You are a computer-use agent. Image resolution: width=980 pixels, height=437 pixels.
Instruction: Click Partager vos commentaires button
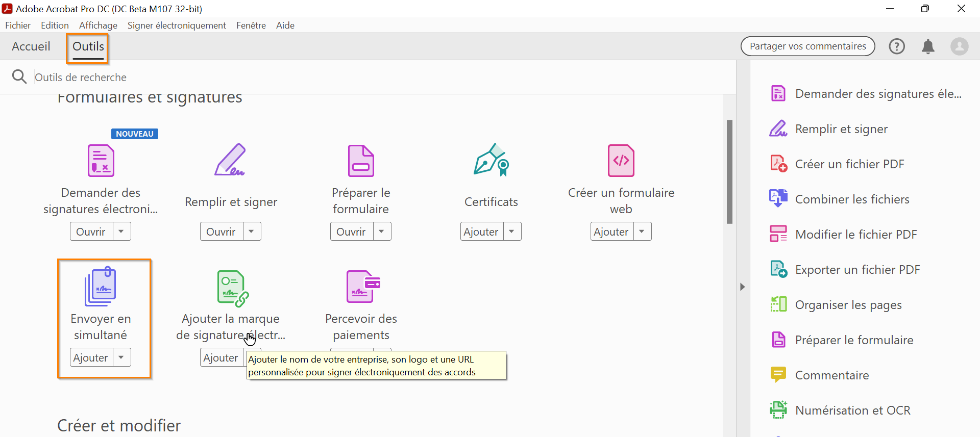coord(808,46)
